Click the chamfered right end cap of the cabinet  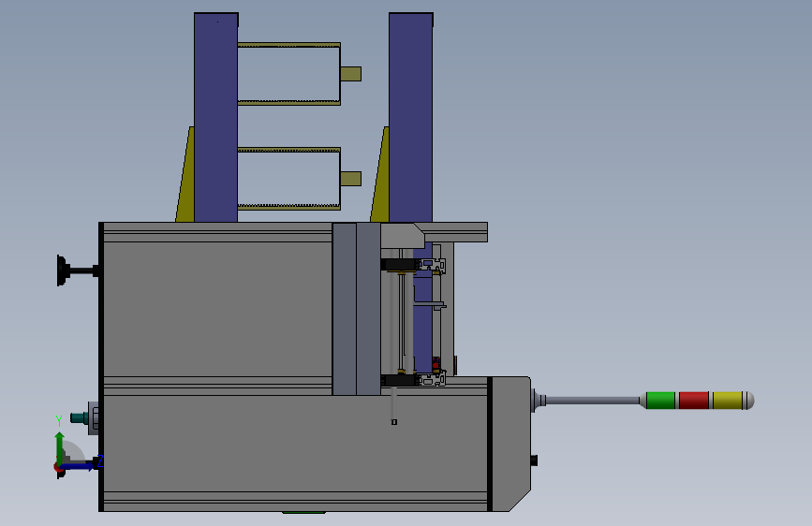(510, 444)
